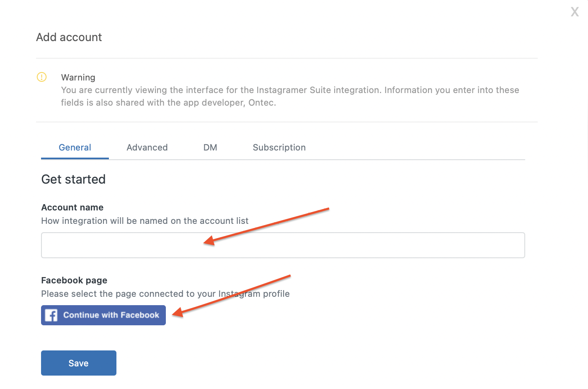This screenshot has width=588, height=389.
Task: Go to the Subscription tab
Action: coord(279,148)
